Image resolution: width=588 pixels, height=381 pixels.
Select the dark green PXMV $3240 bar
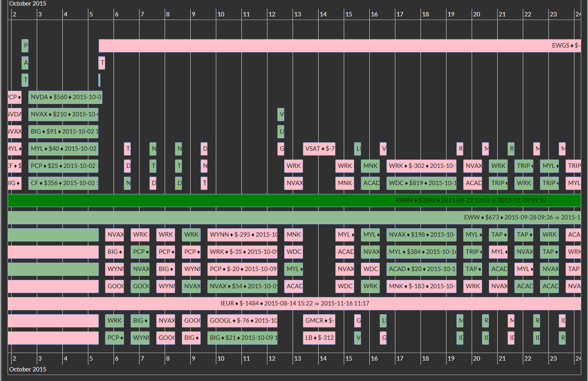(294, 200)
